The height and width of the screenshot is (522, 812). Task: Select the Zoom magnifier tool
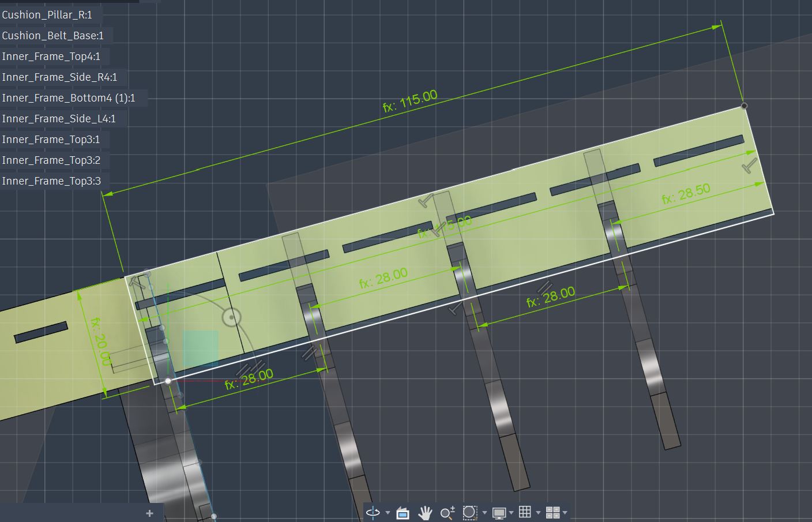(x=448, y=512)
